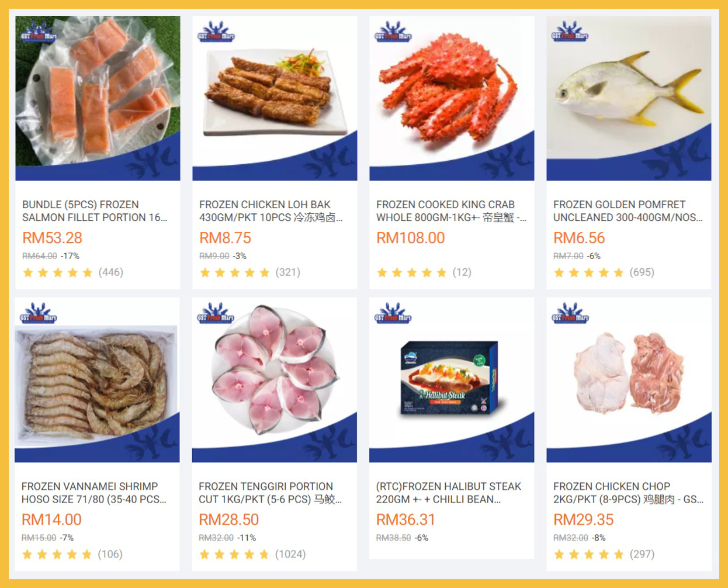
Task: Open the golden pomfret fish photo
Action: click(x=629, y=98)
